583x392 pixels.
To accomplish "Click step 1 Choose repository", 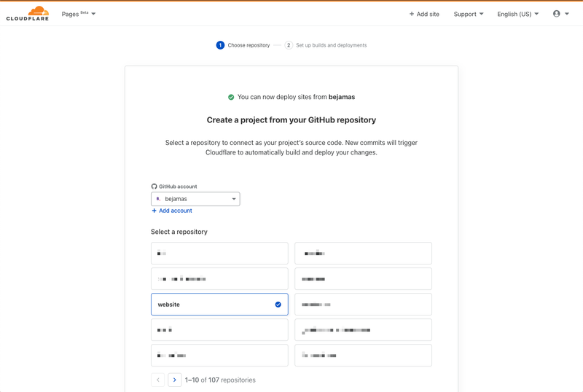I will pos(243,45).
